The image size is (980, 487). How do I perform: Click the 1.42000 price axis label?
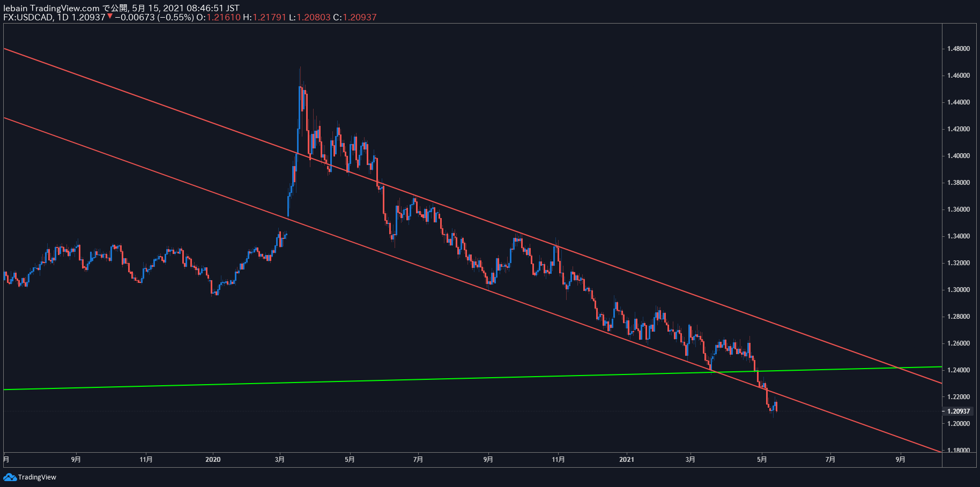(958, 129)
